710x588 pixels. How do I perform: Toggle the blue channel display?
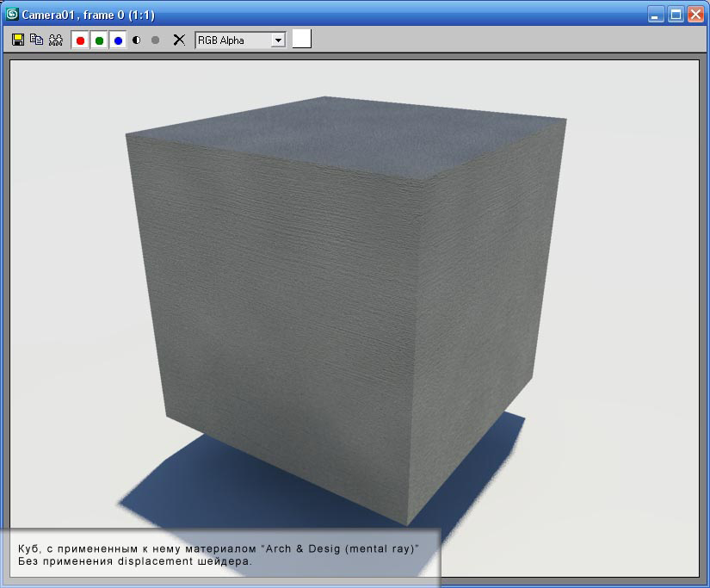tap(118, 40)
